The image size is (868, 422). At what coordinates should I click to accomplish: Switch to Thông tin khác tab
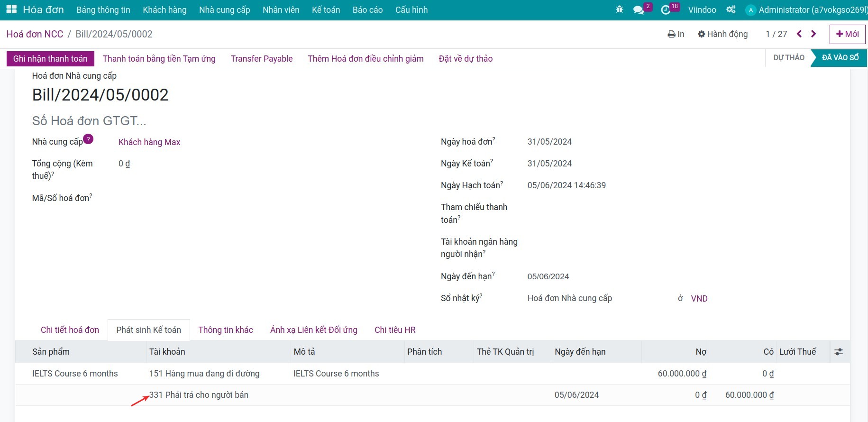coord(226,330)
